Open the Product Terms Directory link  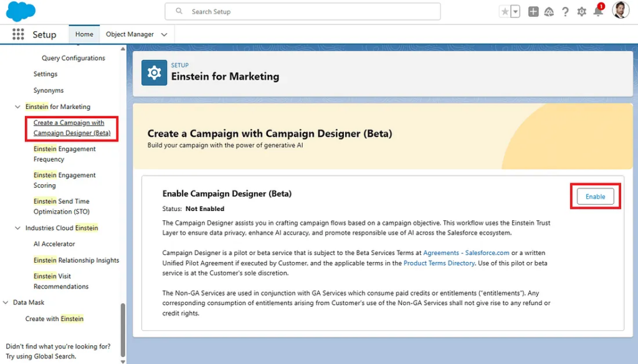tap(439, 263)
